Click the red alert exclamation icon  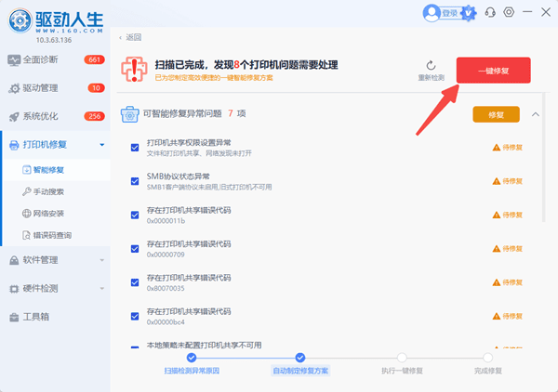(134, 70)
